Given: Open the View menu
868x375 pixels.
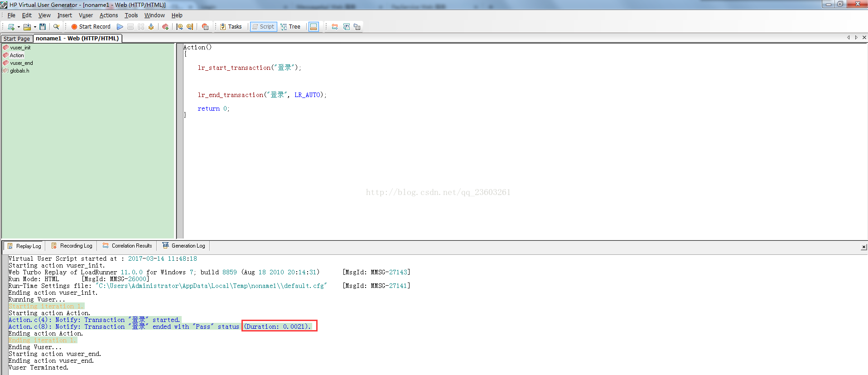Looking at the screenshot, I should click(44, 15).
